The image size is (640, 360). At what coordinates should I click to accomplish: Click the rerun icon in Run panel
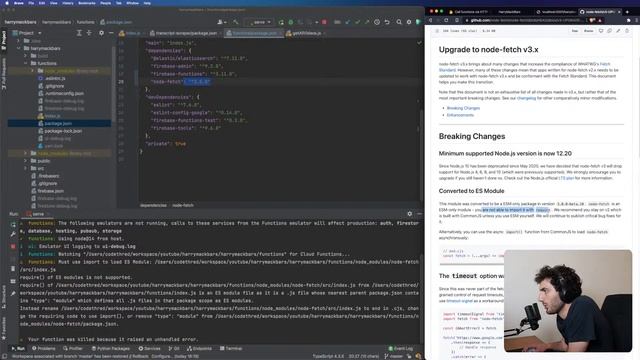pyautogui.click(x=13, y=224)
